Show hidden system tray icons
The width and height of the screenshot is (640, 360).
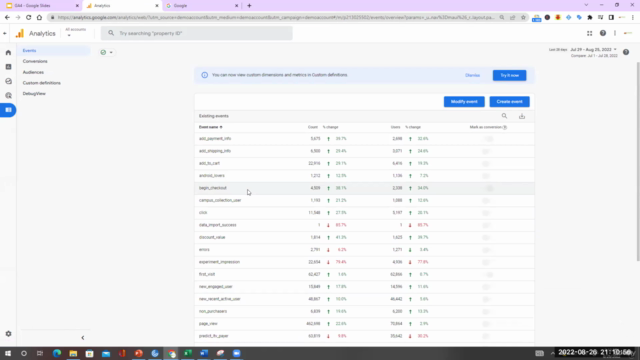click(553, 353)
